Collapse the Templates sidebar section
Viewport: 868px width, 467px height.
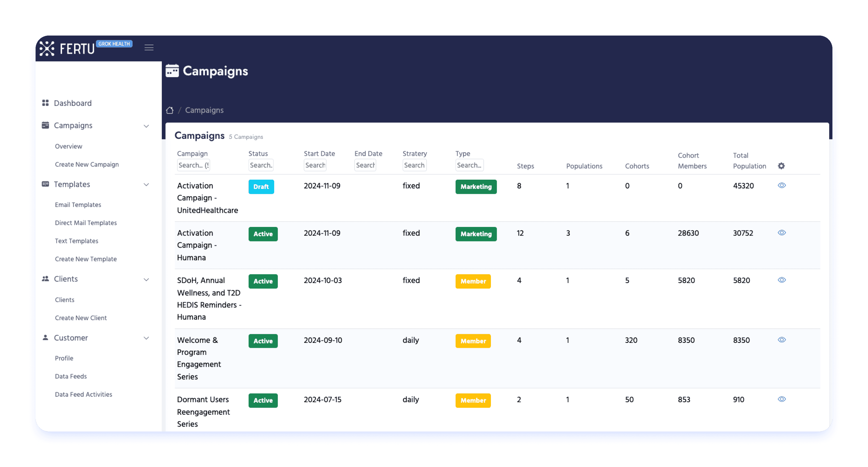coord(146,185)
